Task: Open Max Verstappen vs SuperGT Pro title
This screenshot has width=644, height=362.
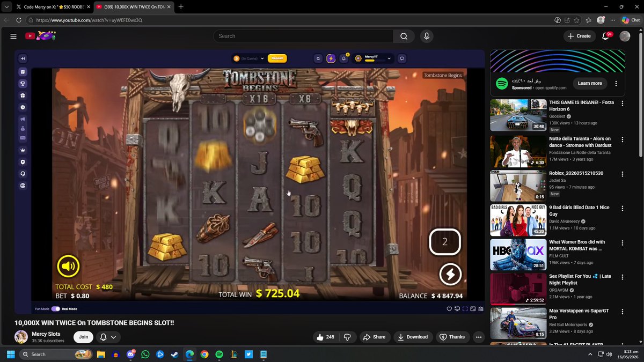Action: (579, 314)
